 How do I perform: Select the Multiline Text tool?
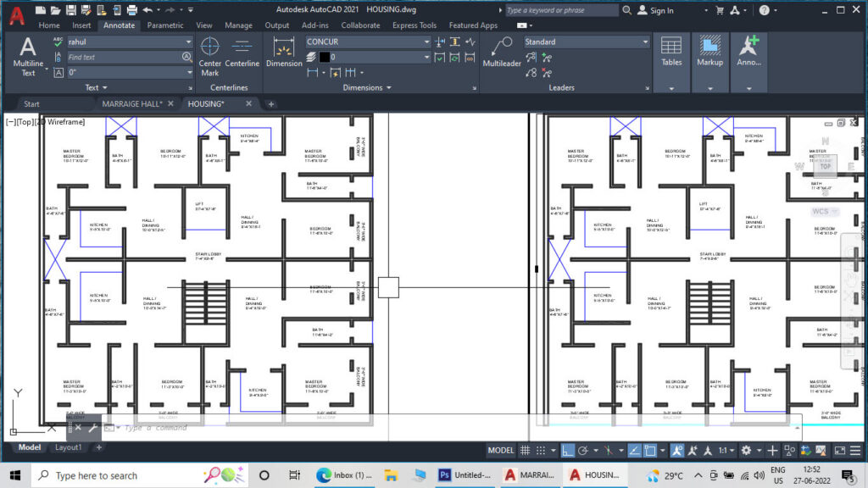click(28, 57)
